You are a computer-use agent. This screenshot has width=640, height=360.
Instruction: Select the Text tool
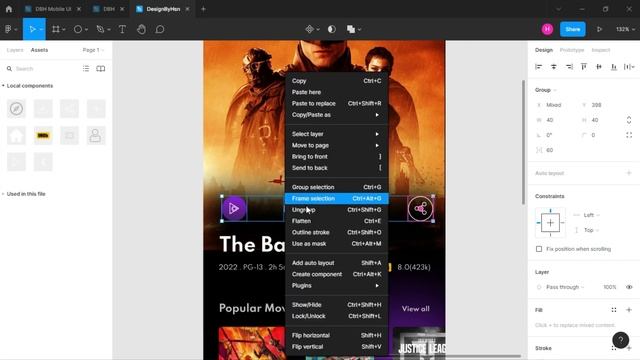tap(122, 29)
